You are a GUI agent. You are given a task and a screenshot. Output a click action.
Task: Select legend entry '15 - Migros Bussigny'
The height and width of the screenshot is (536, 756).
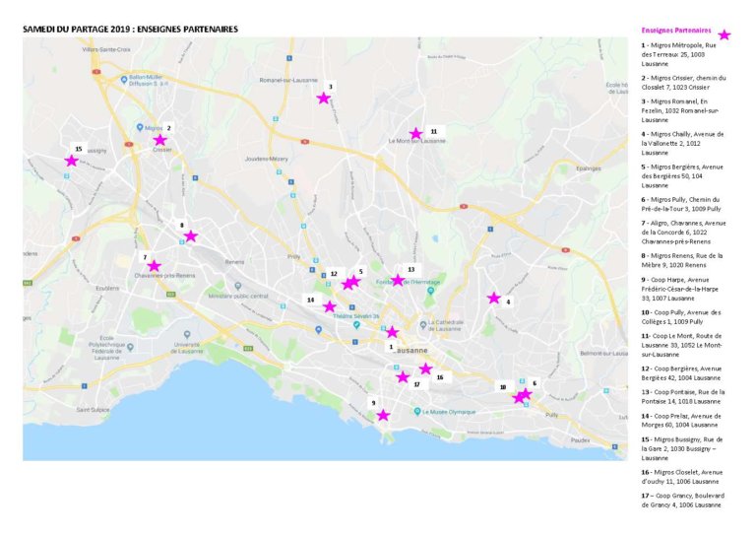682,448
